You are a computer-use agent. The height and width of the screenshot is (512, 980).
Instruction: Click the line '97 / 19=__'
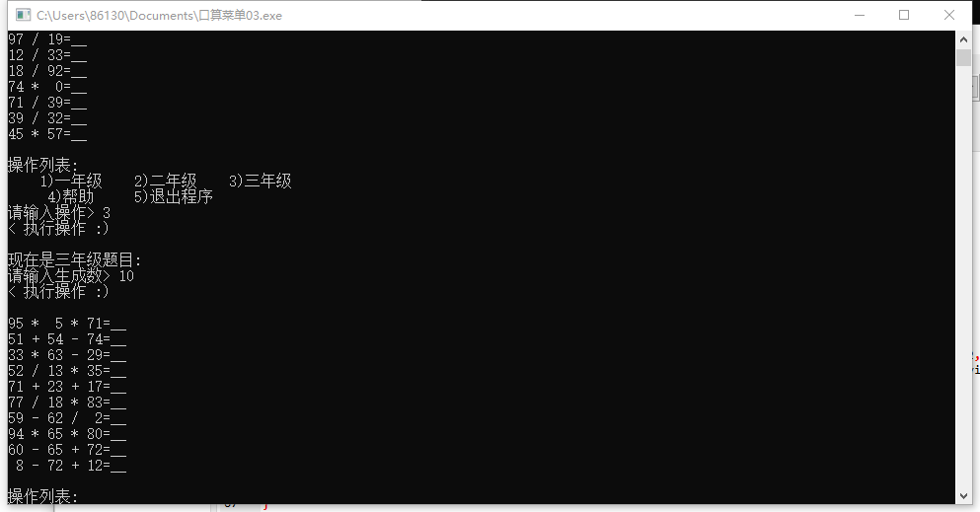(47, 39)
